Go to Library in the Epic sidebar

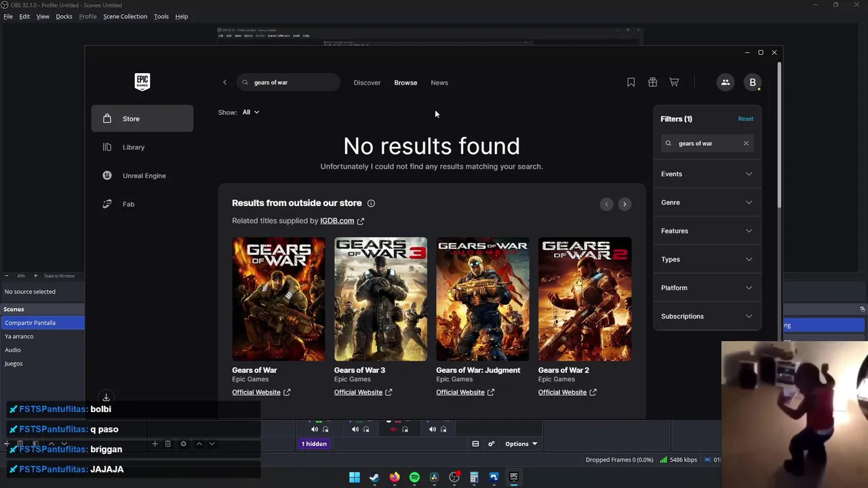click(142, 147)
